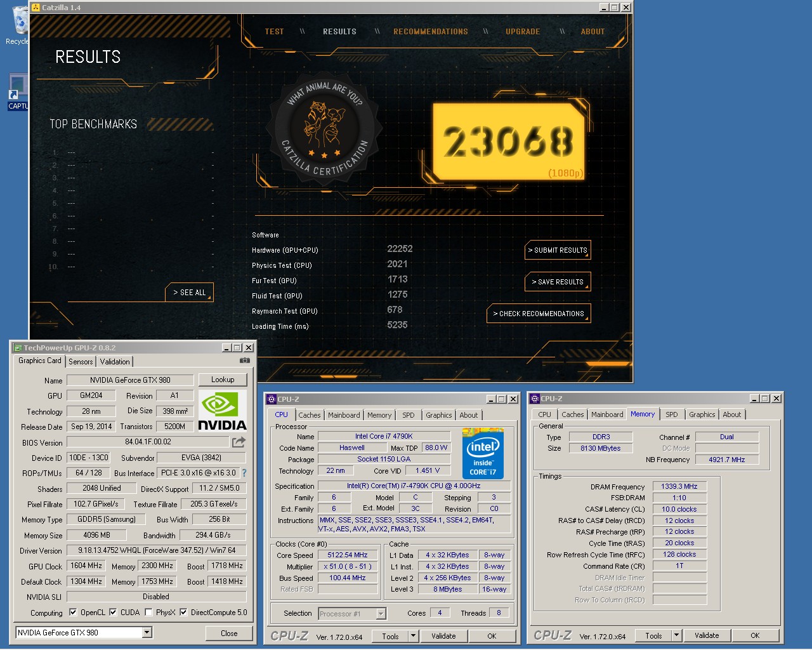This screenshot has width=812, height=650.
Task: Minimize the Catzilla window
Action: point(604,8)
